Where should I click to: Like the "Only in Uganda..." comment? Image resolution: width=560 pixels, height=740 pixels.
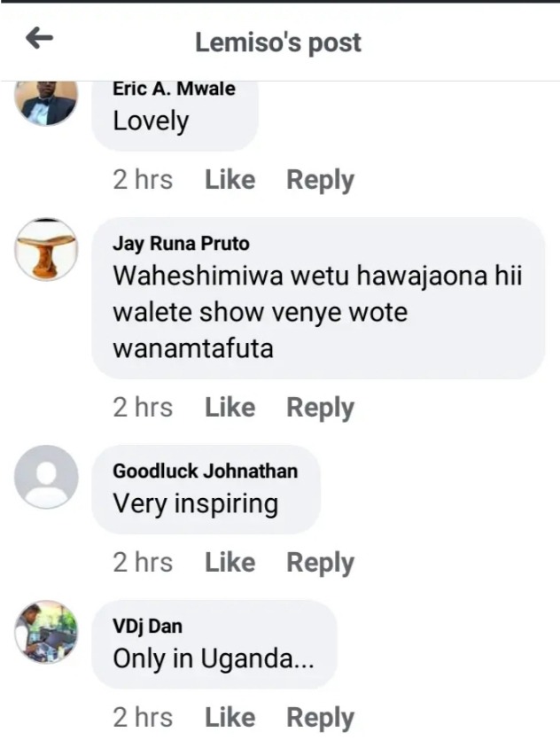tap(229, 718)
